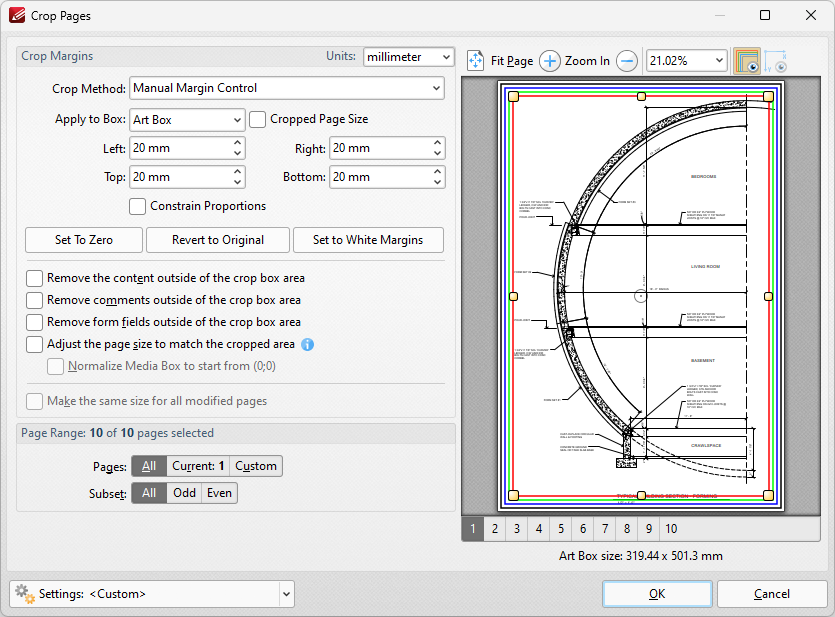Image resolution: width=835 pixels, height=617 pixels.
Task: Select the Pages Current: 1 option
Action: tap(198, 466)
